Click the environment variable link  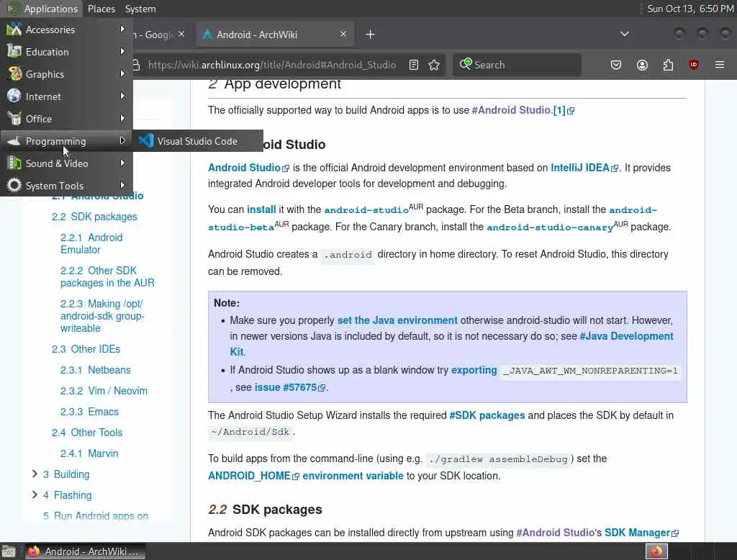[x=353, y=476]
